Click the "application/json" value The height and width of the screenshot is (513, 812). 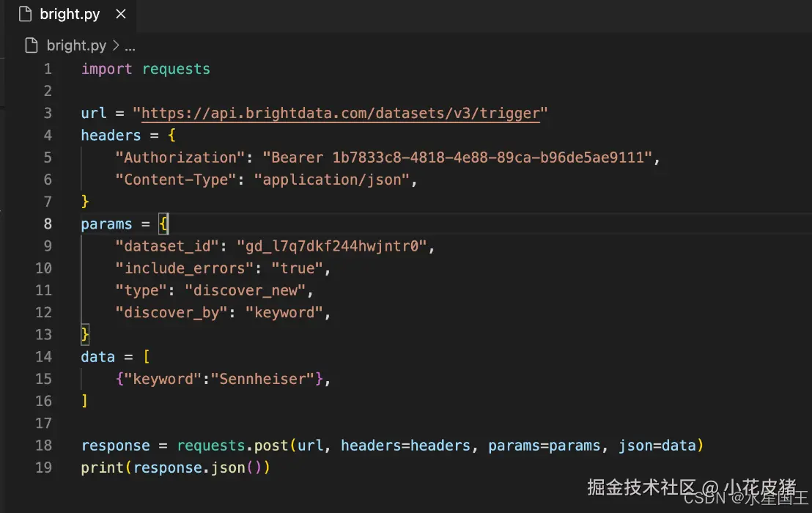point(332,180)
